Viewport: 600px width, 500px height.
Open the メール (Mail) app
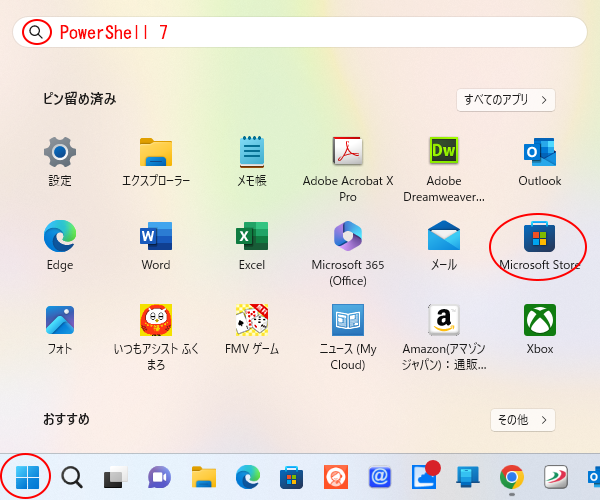coord(444,245)
